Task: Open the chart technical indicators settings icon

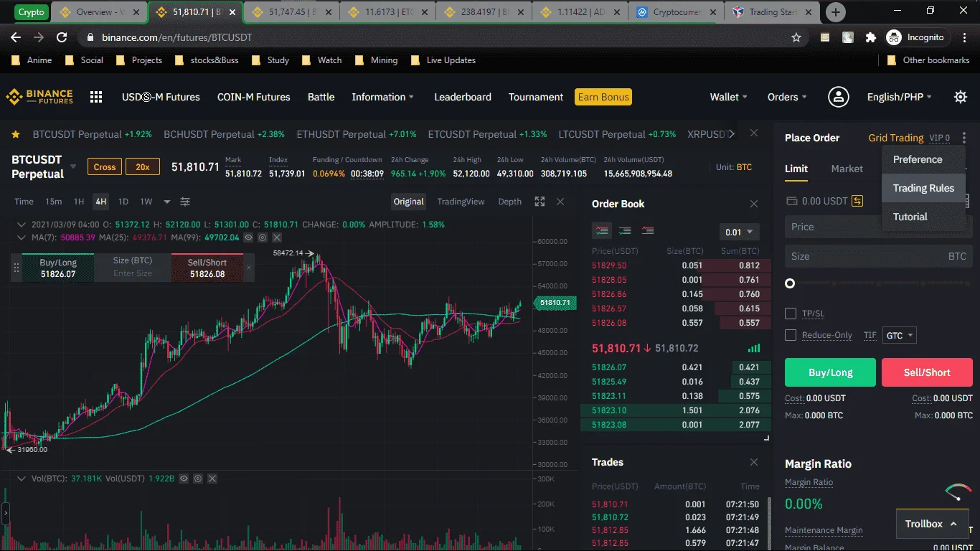Action: click(x=185, y=202)
